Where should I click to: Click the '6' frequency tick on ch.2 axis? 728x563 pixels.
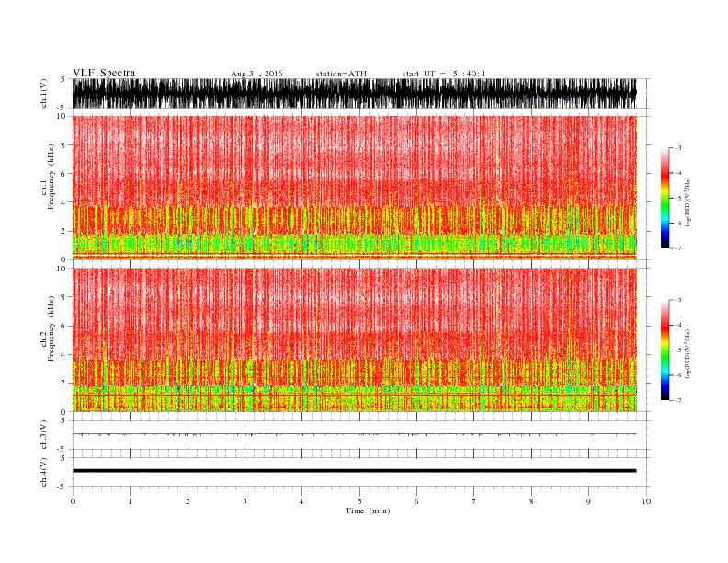point(63,326)
